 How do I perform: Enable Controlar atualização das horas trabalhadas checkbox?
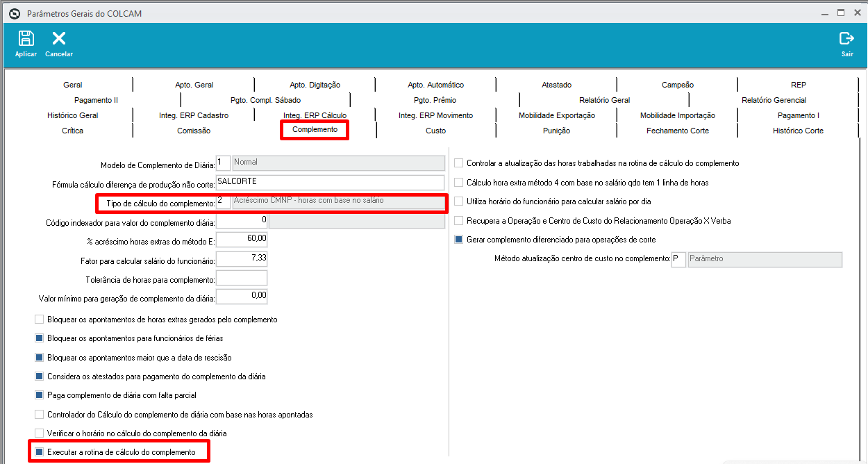459,163
